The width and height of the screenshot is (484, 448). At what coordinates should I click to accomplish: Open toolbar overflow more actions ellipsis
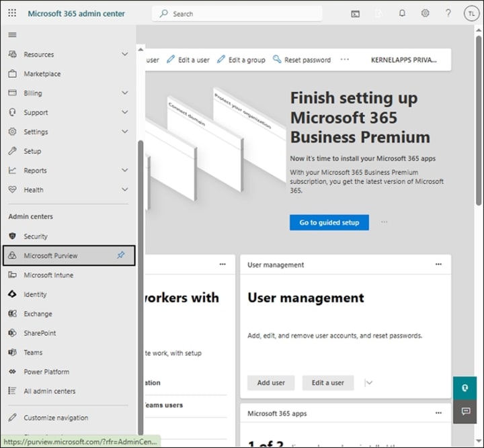345,59
